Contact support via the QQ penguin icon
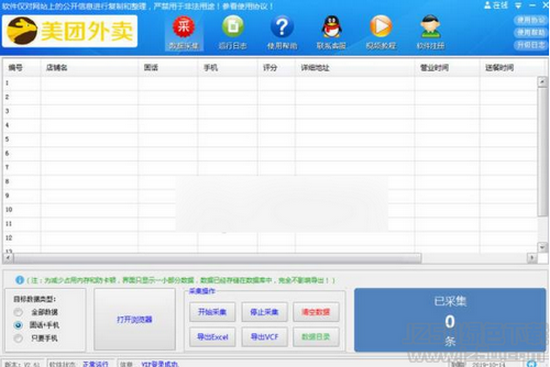This screenshot has width=550, height=367. 331,33
